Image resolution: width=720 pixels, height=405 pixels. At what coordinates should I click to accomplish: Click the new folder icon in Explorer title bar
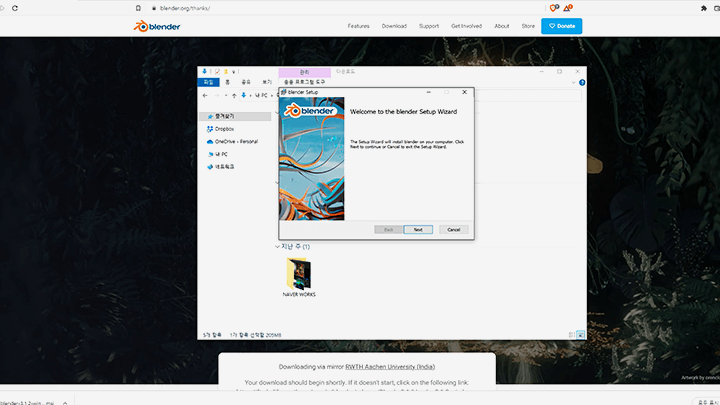point(225,72)
